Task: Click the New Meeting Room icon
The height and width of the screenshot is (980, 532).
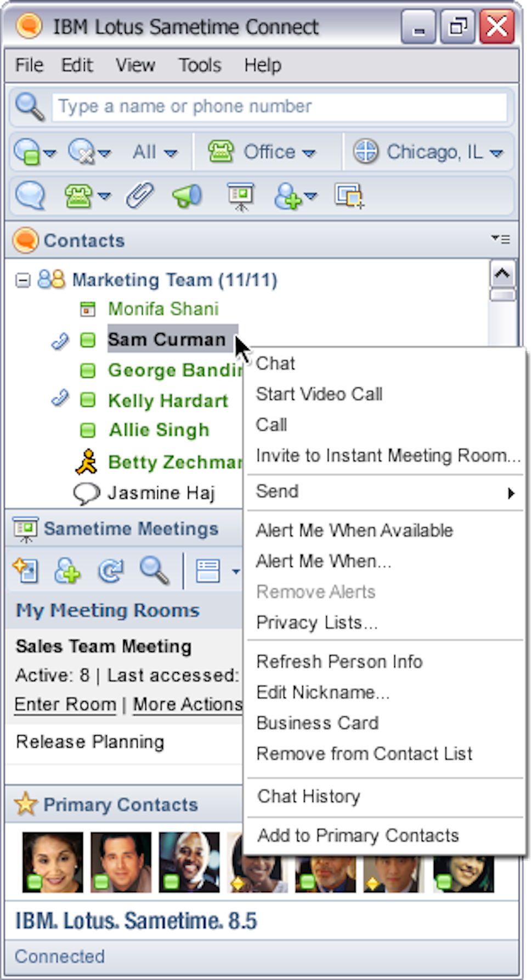Action: pyautogui.click(x=25, y=571)
